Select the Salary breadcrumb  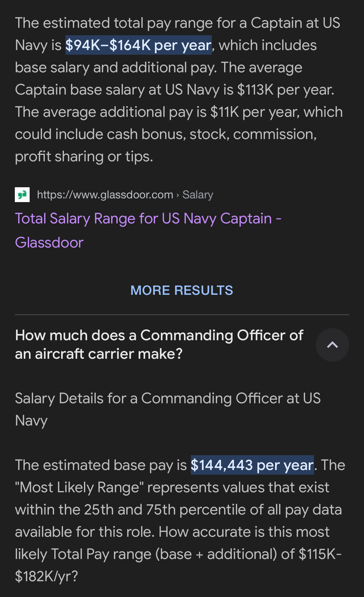pos(198,195)
